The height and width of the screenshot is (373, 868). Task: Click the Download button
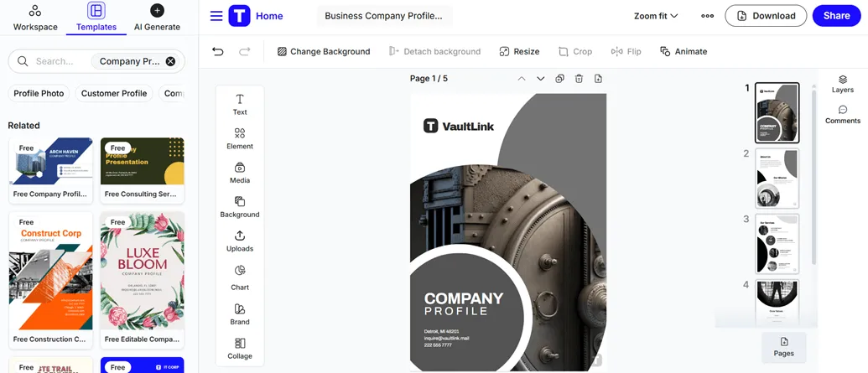pyautogui.click(x=766, y=16)
